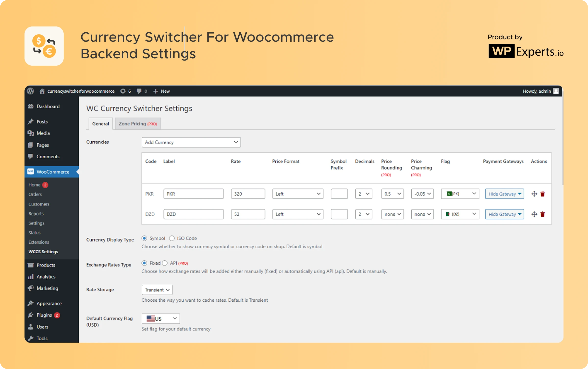Click the New link in admin bar

(165, 91)
